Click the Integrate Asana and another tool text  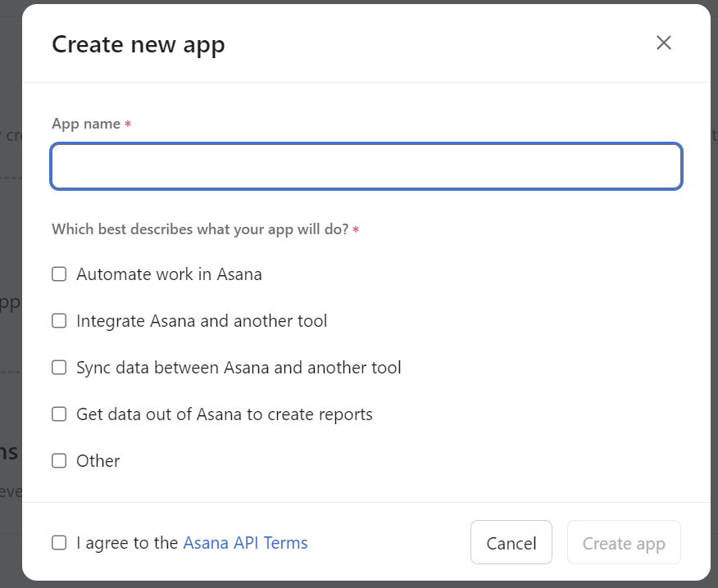pyautogui.click(x=202, y=321)
